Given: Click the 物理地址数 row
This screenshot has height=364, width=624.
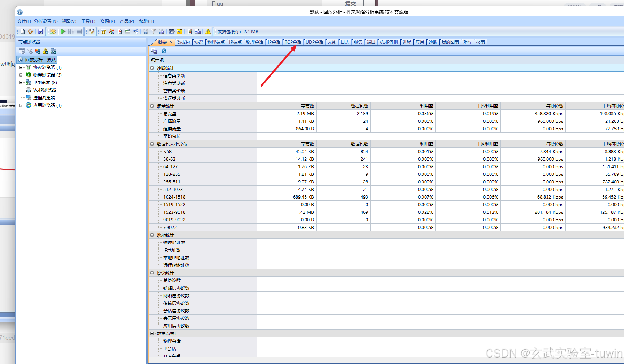Looking at the screenshot, I should tap(386, 242).
